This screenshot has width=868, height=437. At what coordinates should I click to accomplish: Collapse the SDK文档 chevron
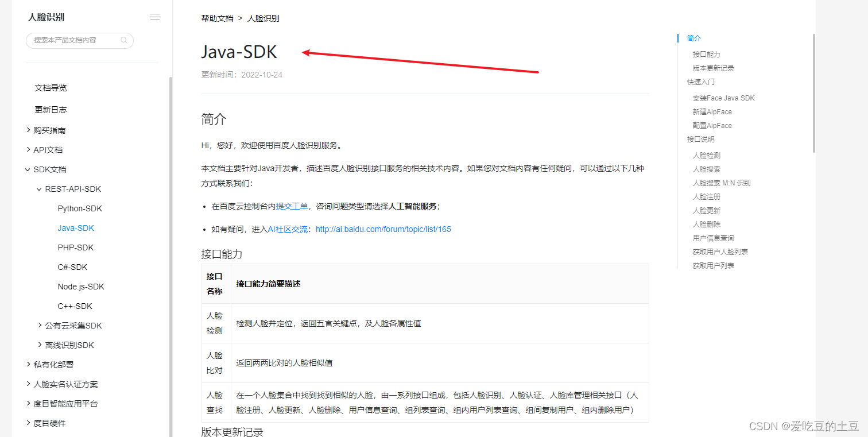point(29,169)
